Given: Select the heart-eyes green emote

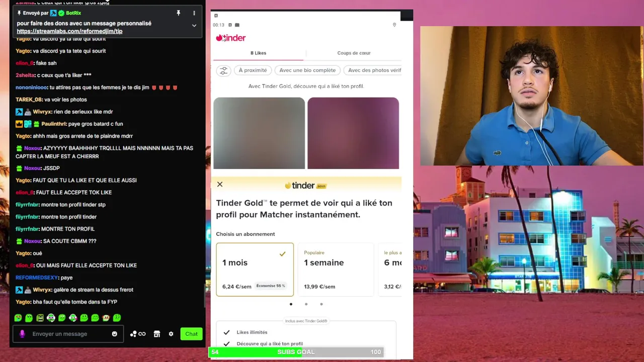Looking at the screenshot, I should coord(18,318).
